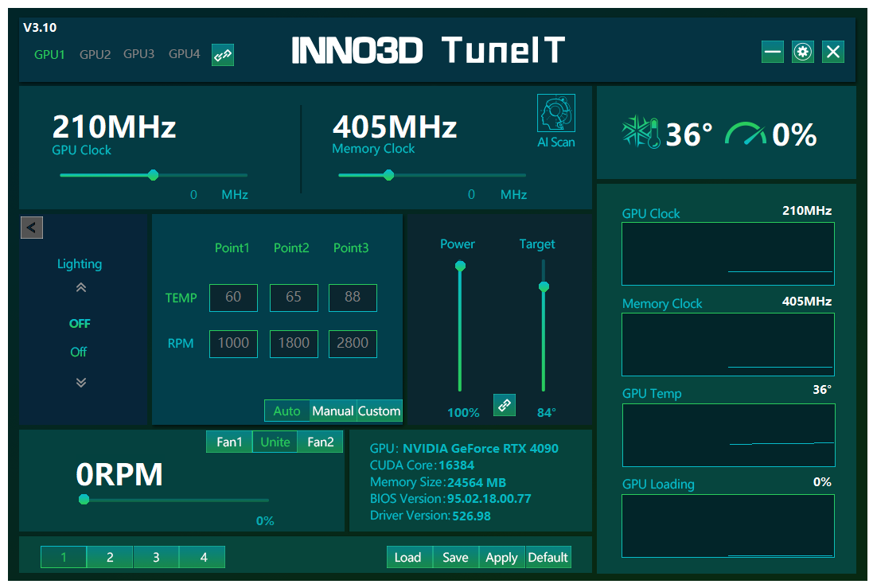Minimize the TuneIT window

(772, 52)
